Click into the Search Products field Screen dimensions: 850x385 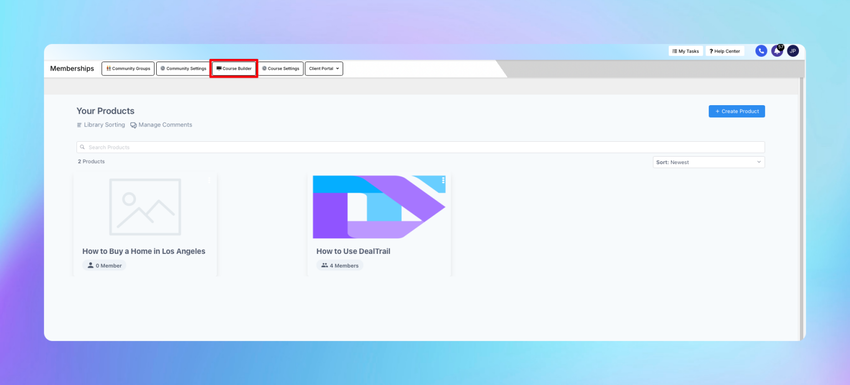point(421,147)
